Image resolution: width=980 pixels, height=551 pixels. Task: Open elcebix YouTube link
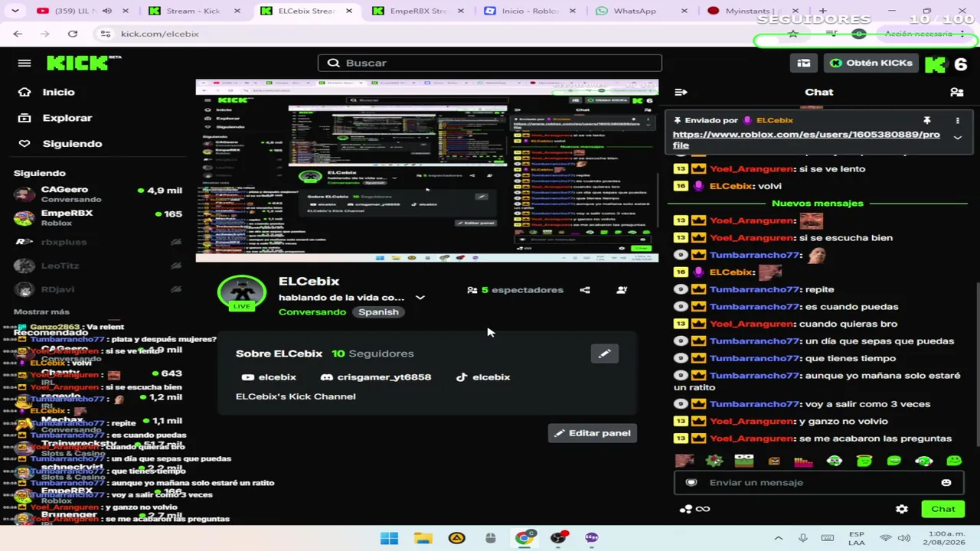[269, 377]
